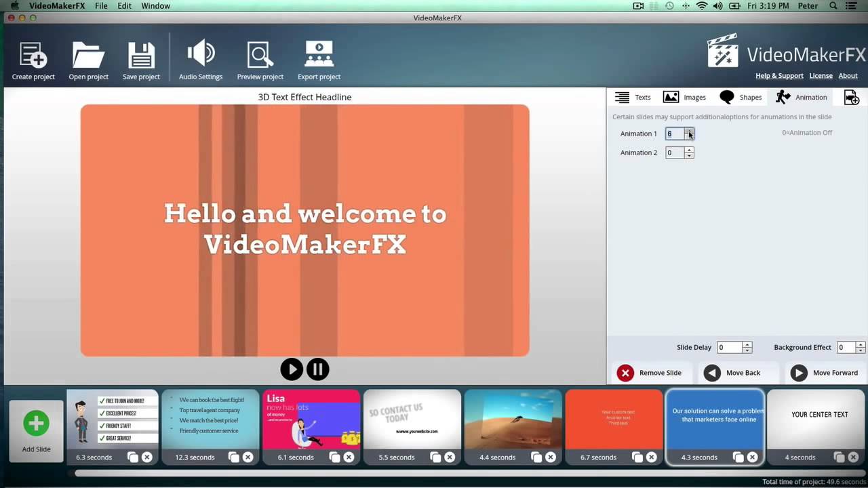Delete the 5.5 seconds slide
Image resolution: width=868 pixels, height=488 pixels.
(x=450, y=457)
